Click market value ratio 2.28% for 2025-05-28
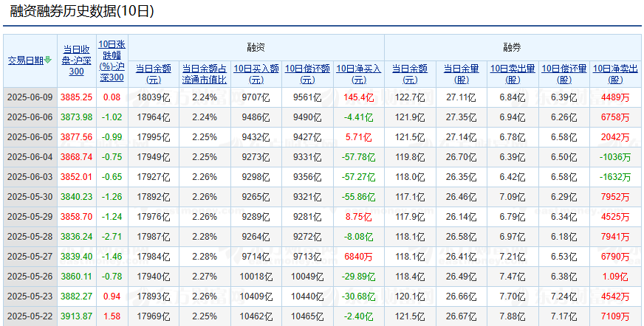This screenshot has width=644, height=326. pos(205,237)
